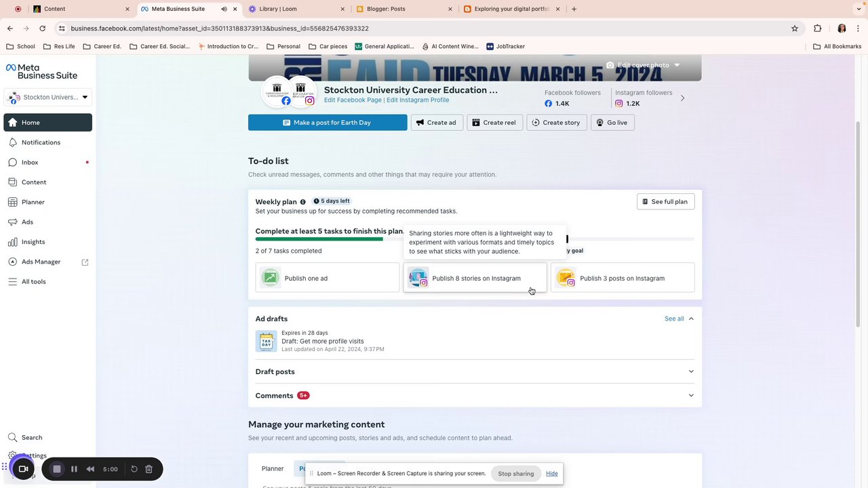Open the School bookmarks folder
Screen dimensions: 868x488
click(20, 47)
